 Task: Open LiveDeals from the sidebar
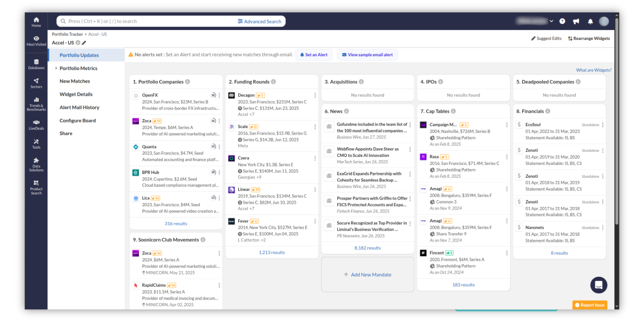coord(36,124)
